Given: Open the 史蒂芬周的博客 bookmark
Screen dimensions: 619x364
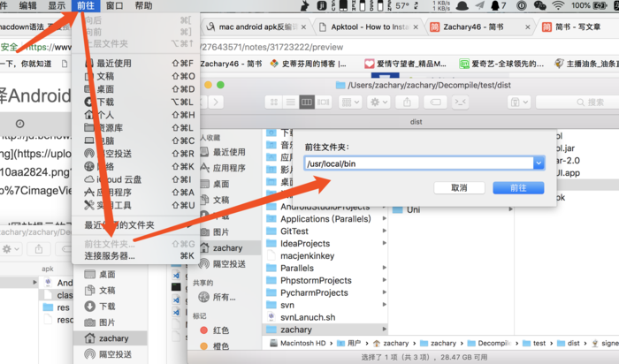Looking at the screenshot, I should (308, 64).
